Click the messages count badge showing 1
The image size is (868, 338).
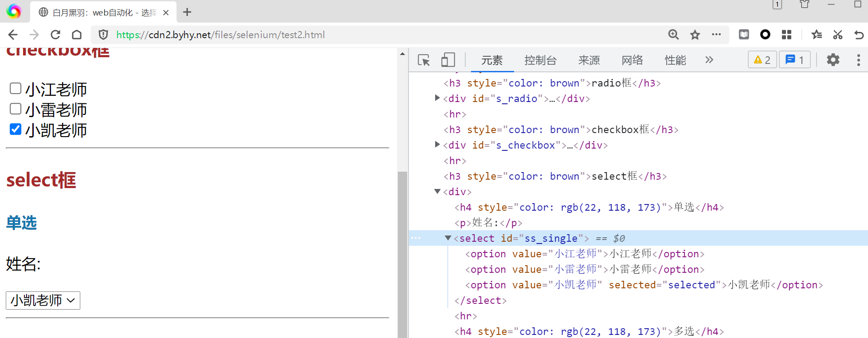pos(794,59)
